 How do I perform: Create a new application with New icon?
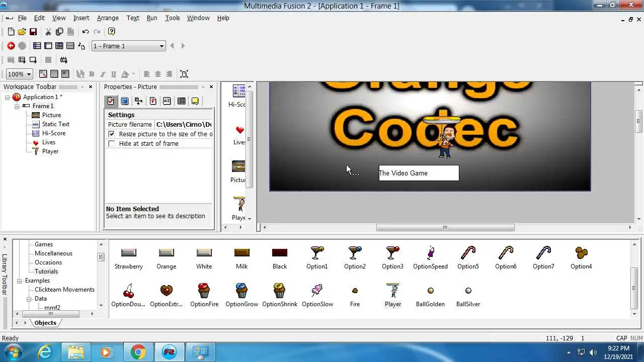click(11, 32)
